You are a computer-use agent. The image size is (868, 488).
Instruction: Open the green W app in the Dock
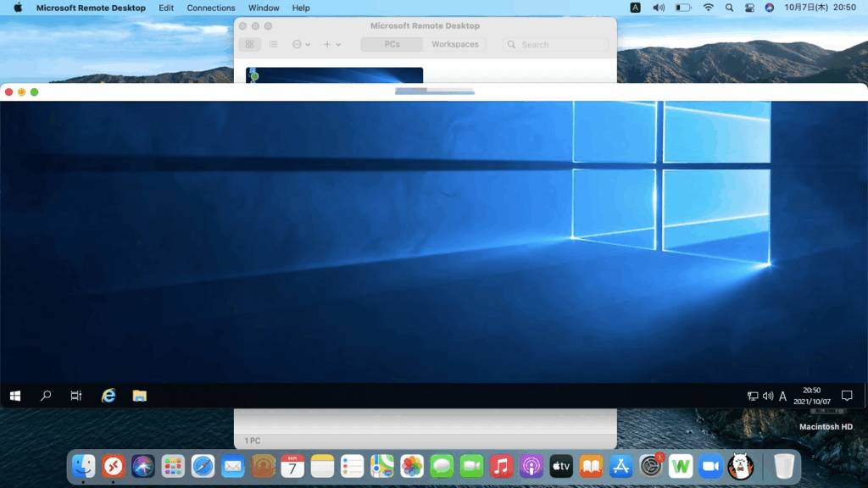tap(681, 467)
